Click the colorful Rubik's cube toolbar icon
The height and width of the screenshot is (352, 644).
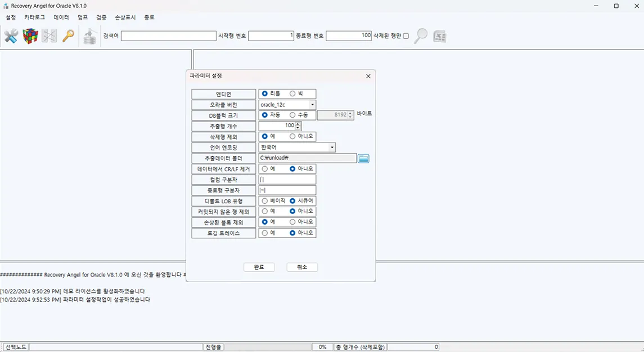point(30,37)
